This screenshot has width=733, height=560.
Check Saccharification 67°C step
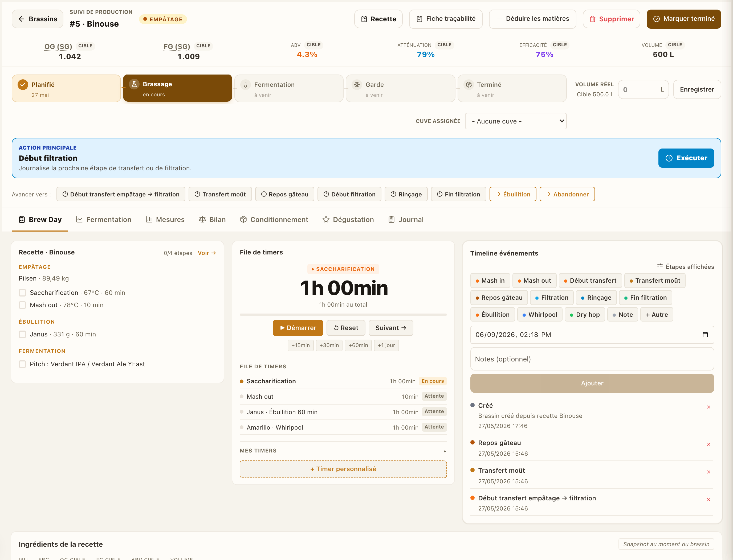coord(22,293)
